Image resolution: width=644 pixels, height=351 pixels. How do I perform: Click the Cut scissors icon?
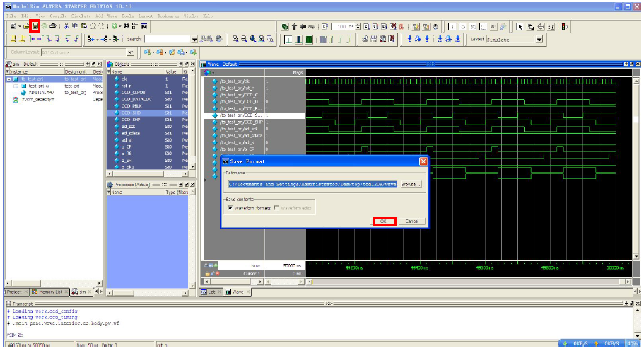pos(66,26)
